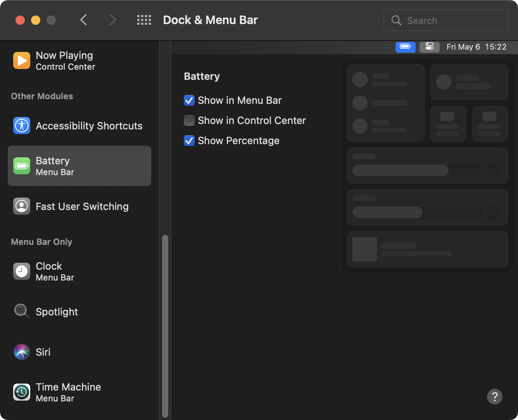Click the date and time in preview
Image resolution: width=518 pixels, height=420 pixels.
click(x=477, y=47)
